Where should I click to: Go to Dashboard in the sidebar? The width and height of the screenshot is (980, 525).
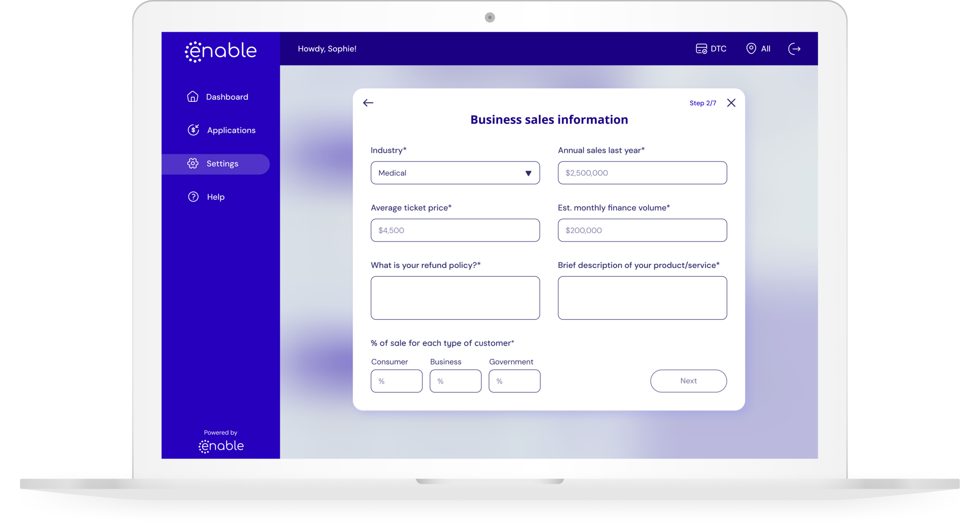tap(227, 97)
